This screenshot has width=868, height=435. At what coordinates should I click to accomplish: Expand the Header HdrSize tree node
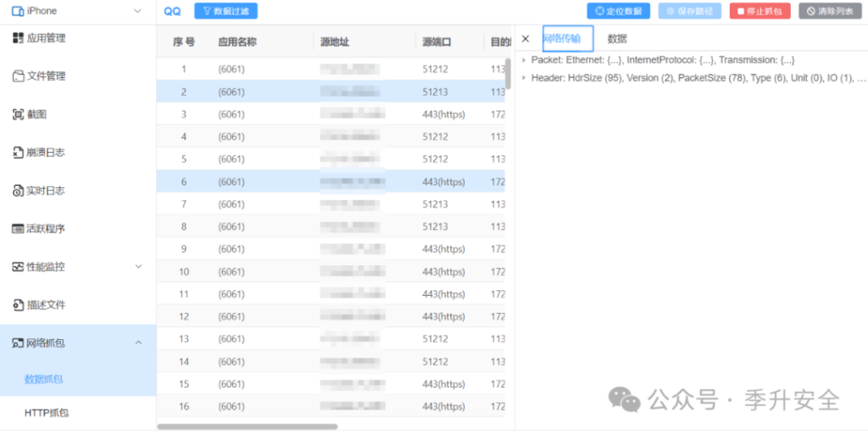click(x=524, y=78)
